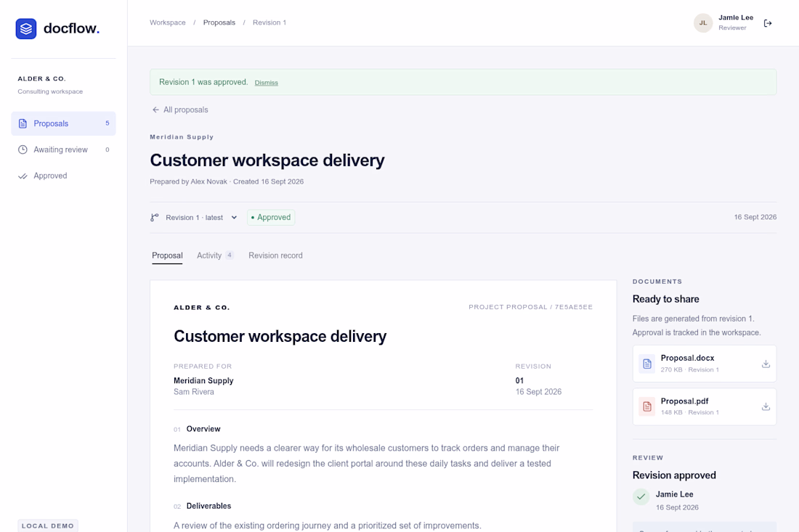The image size is (799, 532).
Task: Open Approved in the sidebar
Action: click(x=64, y=176)
